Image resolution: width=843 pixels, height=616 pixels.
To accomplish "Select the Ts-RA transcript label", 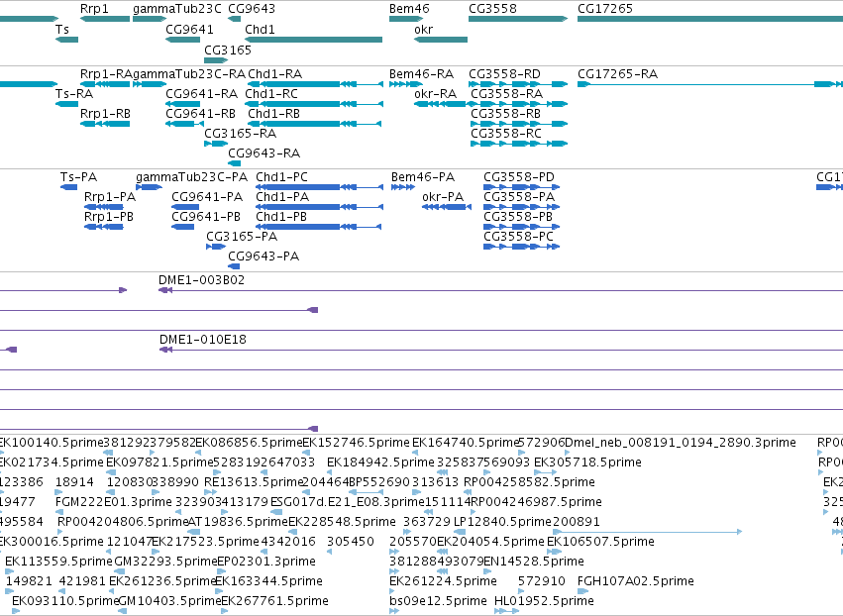I will point(74,93).
